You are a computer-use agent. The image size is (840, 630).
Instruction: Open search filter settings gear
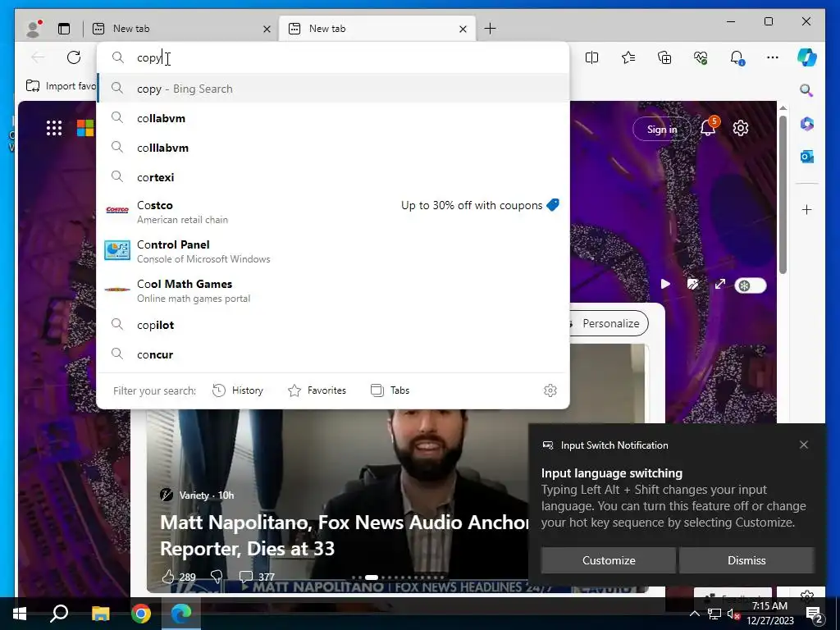[x=550, y=390]
